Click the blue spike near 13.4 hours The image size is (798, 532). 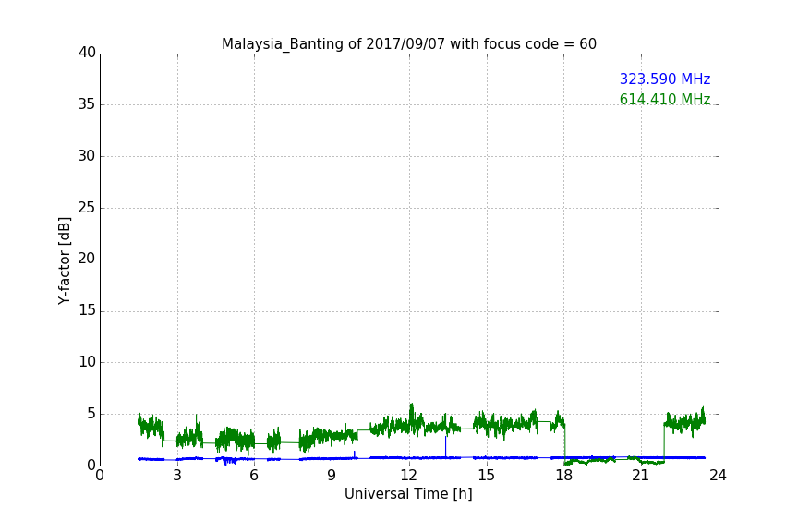[x=445, y=446]
